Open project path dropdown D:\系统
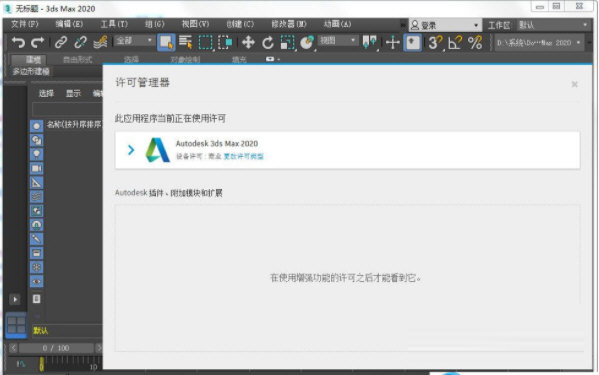Viewport: 599px width, 375px height. point(539,43)
